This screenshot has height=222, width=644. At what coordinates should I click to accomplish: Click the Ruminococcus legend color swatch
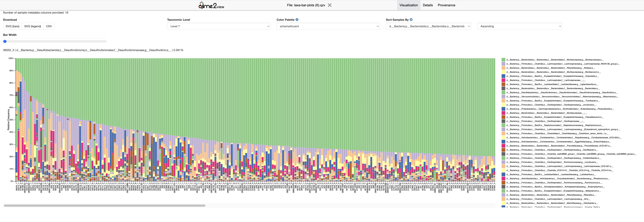(503, 183)
